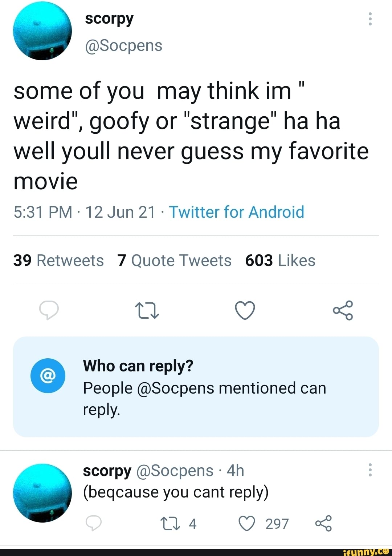Screen dimensions: 392x556
Task: Open more options on reply tweet
Action: click(x=370, y=470)
